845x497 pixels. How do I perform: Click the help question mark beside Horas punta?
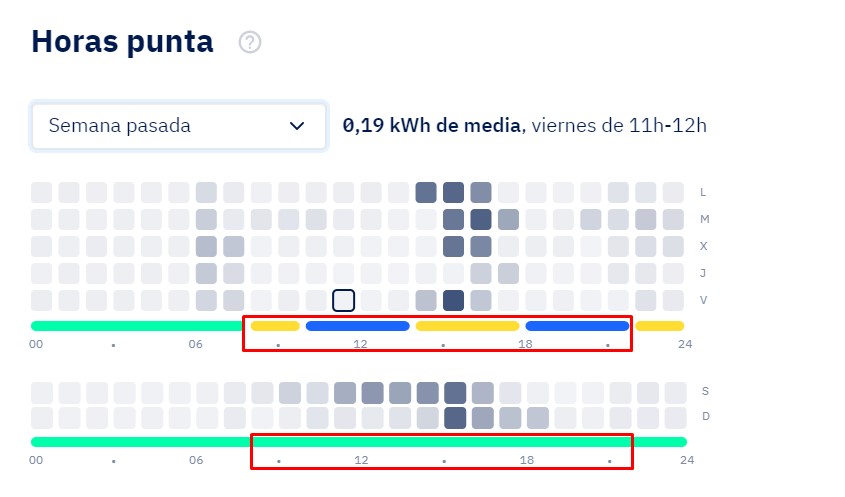click(250, 42)
